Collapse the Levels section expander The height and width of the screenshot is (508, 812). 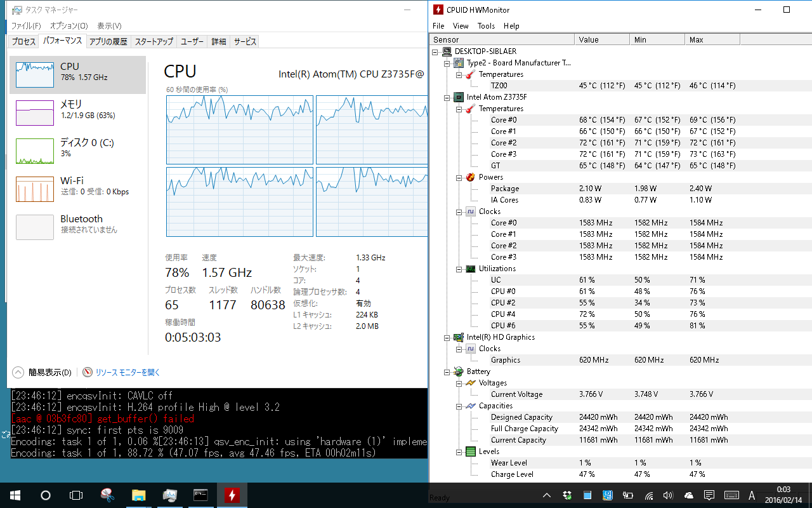pyautogui.click(x=459, y=451)
